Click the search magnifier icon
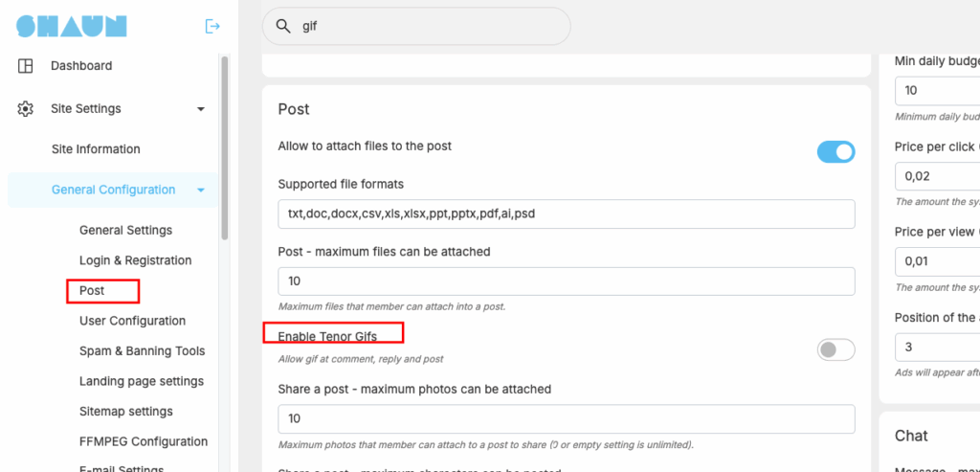This screenshot has height=472, width=980. coord(283,26)
